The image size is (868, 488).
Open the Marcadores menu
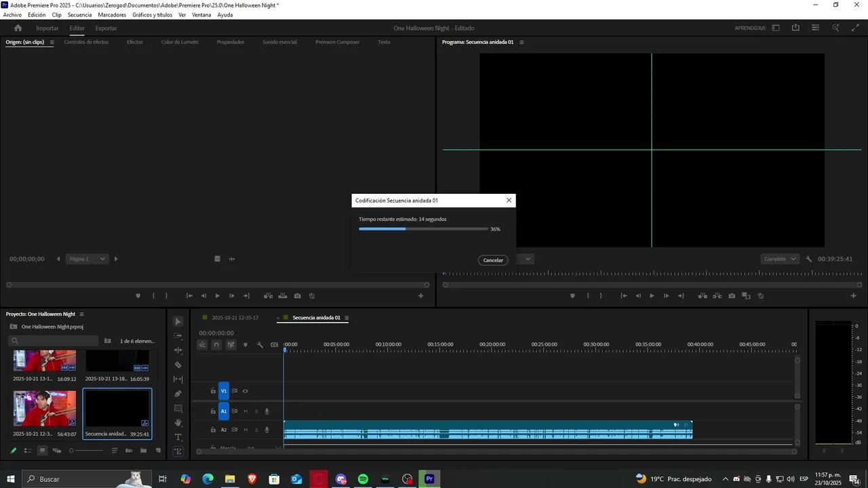[112, 15]
